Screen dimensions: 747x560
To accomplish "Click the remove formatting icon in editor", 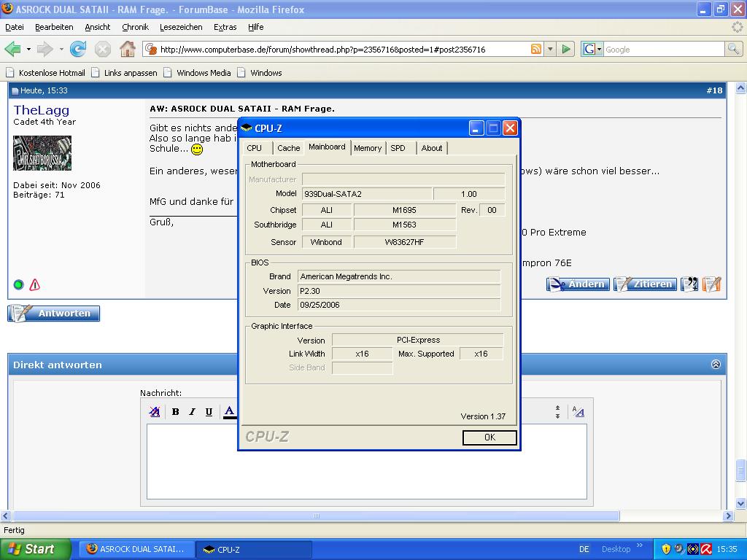I will [155, 412].
